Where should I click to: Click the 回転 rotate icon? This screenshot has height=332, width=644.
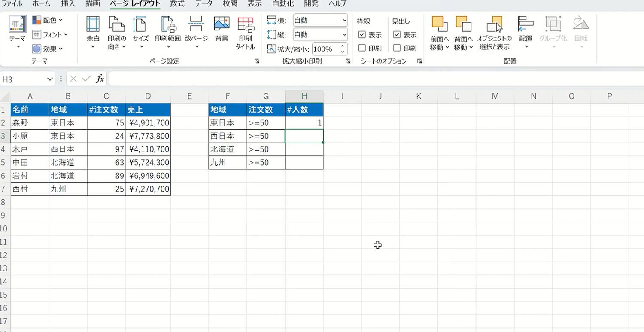(581, 24)
